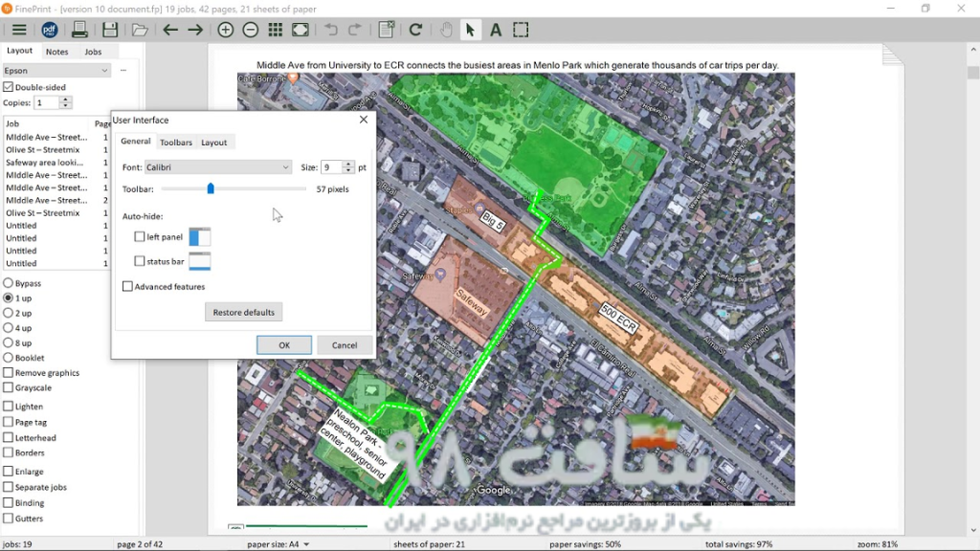The image size is (980, 551).
Task: Click the Refresh circular arrow icon
Action: click(415, 30)
